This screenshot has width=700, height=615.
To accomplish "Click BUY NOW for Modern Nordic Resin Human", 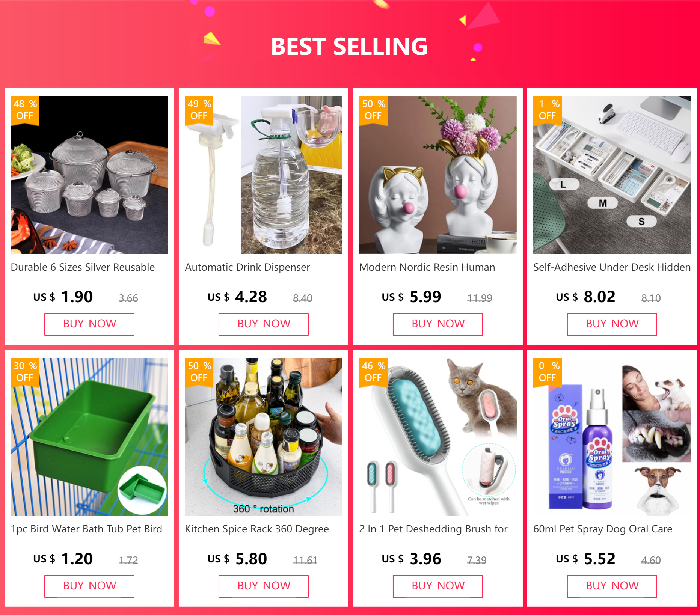I will 438,324.
